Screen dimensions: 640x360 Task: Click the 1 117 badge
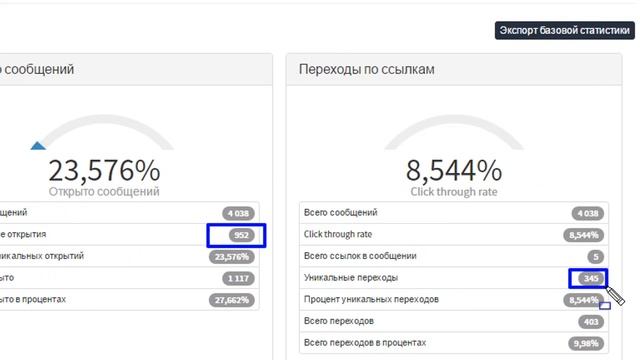(238, 278)
